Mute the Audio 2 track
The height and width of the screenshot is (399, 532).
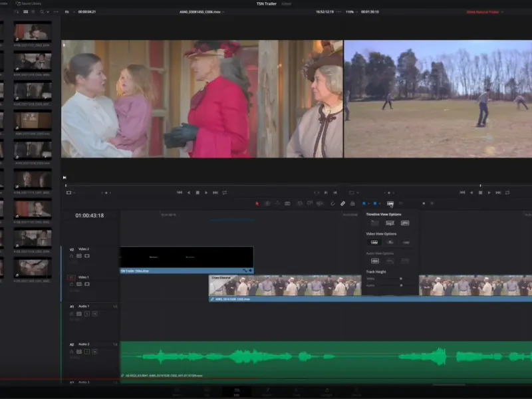click(94, 352)
